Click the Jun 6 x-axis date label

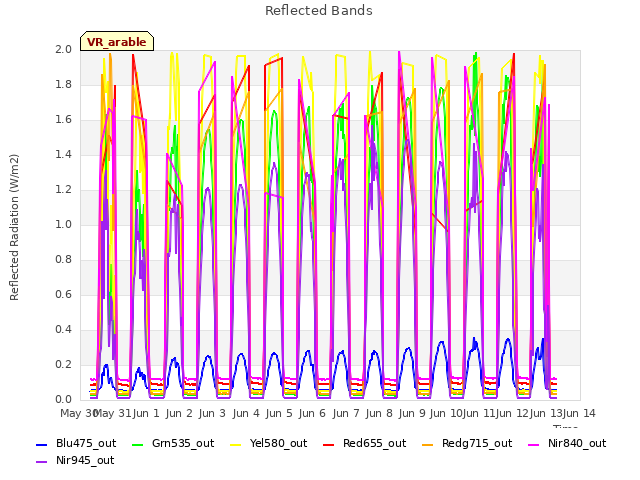click(x=312, y=413)
